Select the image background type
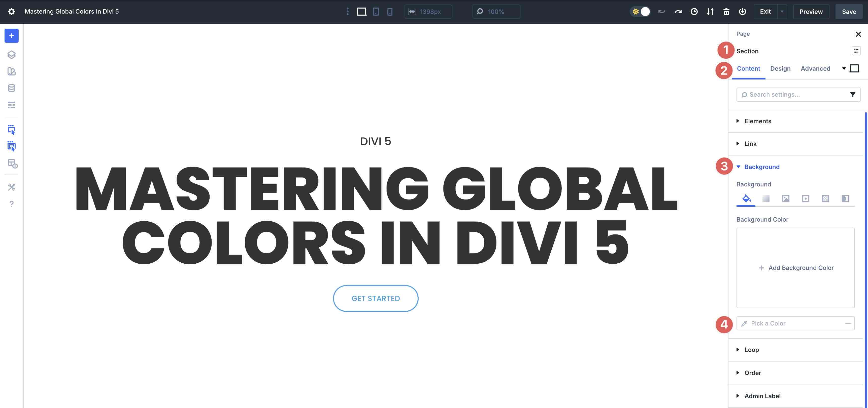The width and height of the screenshot is (868, 408). tap(786, 199)
